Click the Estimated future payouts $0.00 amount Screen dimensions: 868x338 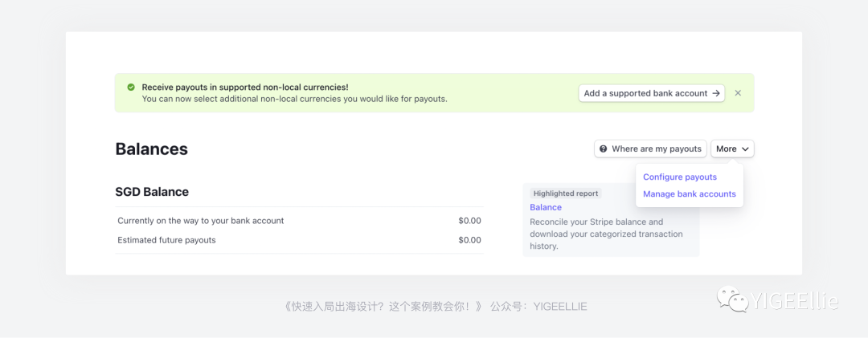[469, 240]
